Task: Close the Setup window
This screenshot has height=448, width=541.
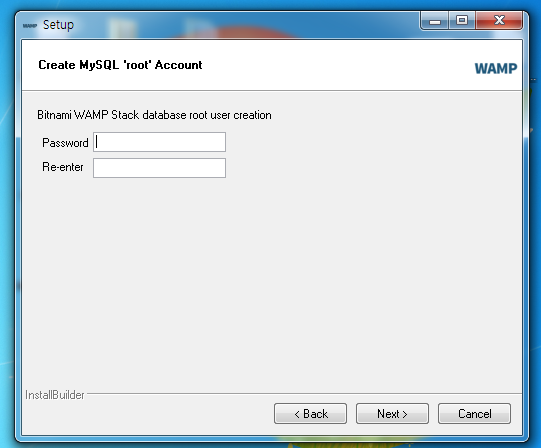Action: [x=499, y=21]
